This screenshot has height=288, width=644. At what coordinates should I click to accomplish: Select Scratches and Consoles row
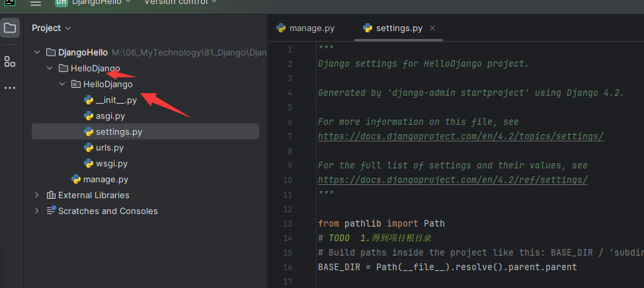pos(108,211)
